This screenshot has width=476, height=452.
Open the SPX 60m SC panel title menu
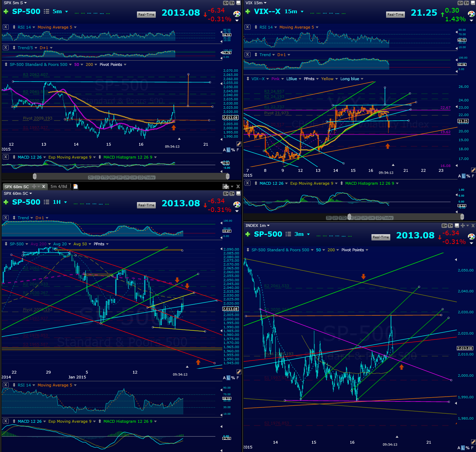tap(17, 193)
